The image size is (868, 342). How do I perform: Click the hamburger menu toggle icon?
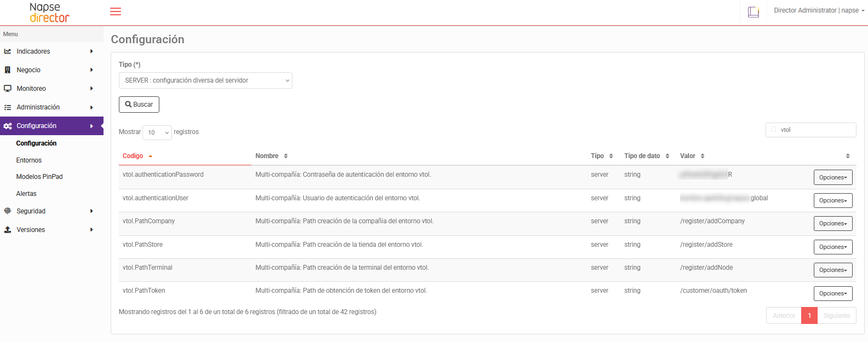tap(116, 11)
